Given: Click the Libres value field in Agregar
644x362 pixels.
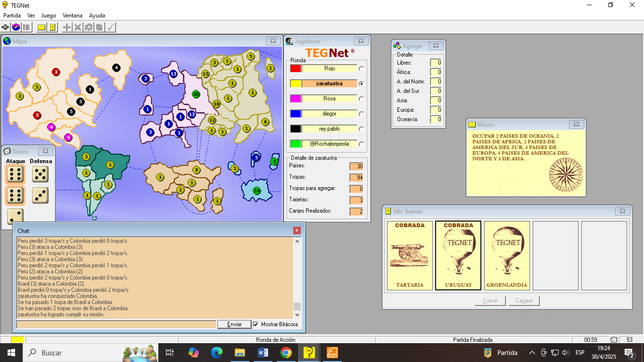Looking at the screenshot, I should (x=436, y=63).
